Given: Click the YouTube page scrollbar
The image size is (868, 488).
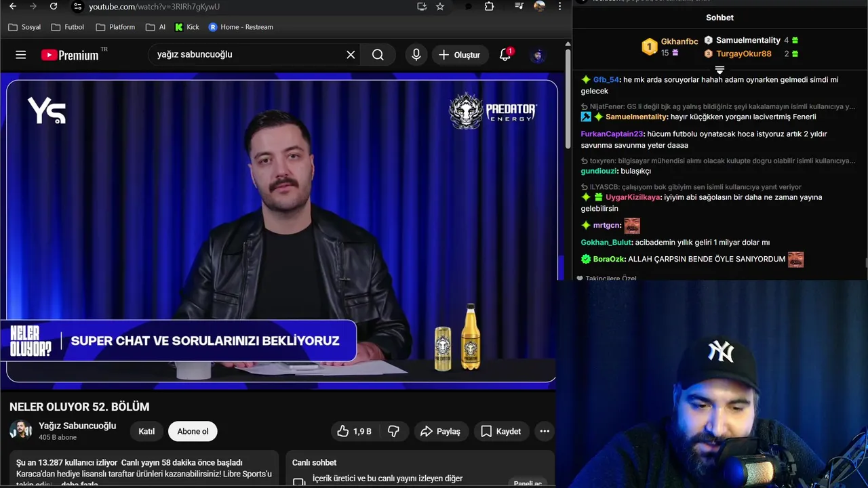Looking at the screenshot, I should (568, 98).
